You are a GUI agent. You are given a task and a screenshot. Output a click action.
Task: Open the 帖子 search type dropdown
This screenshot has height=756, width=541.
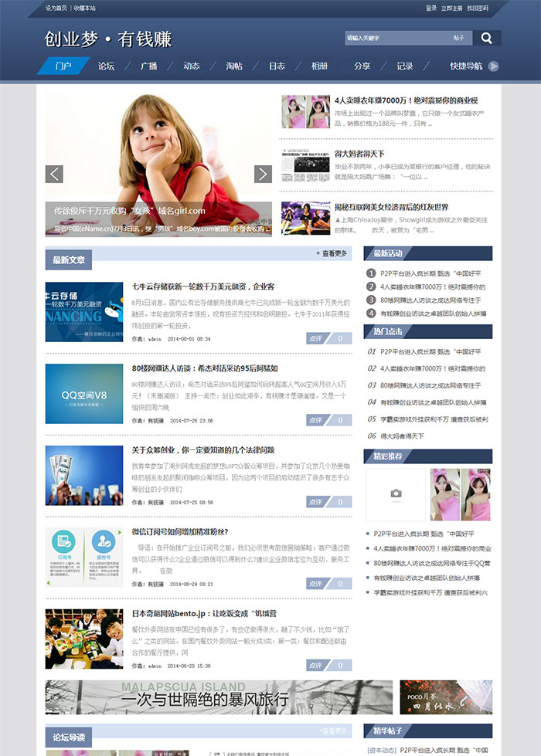(459, 38)
